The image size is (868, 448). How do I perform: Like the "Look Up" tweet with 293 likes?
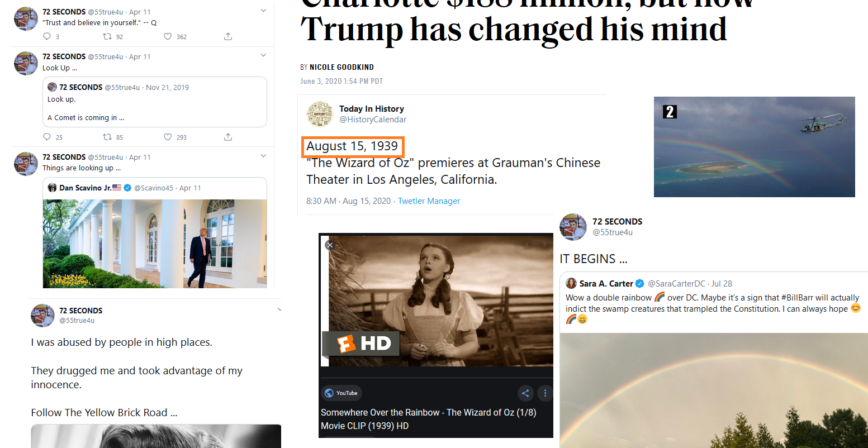168,137
